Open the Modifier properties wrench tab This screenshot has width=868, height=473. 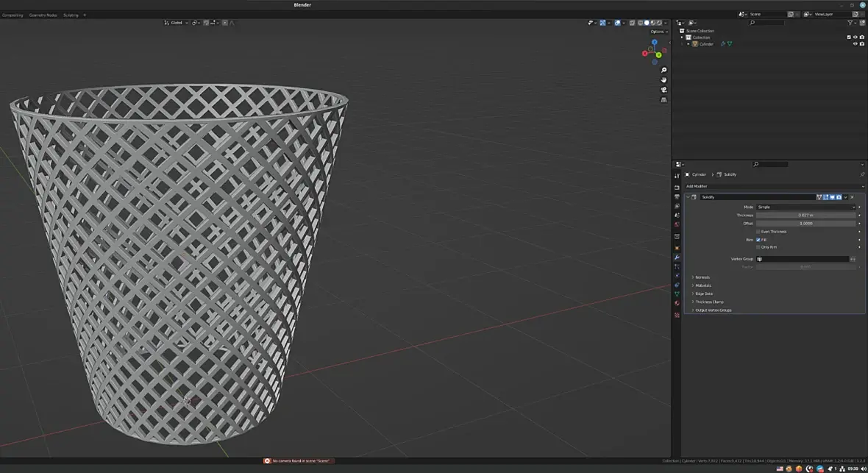[677, 257]
